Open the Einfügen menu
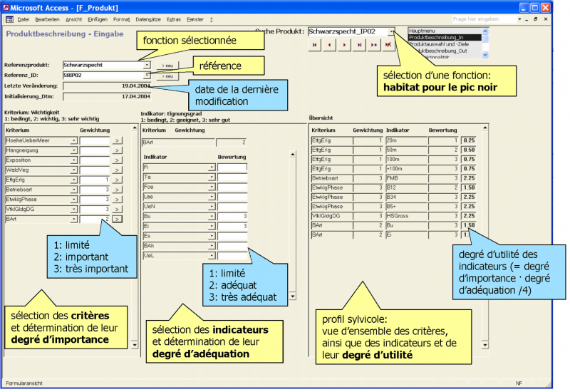 tap(98, 20)
